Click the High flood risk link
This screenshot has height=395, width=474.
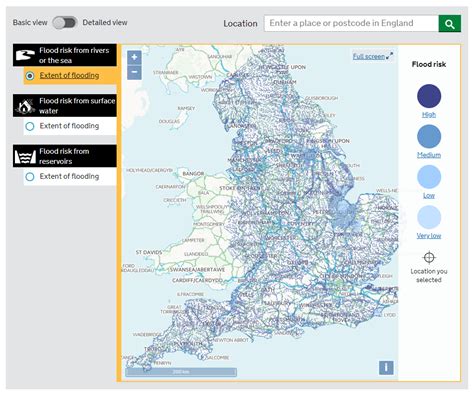point(429,114)
